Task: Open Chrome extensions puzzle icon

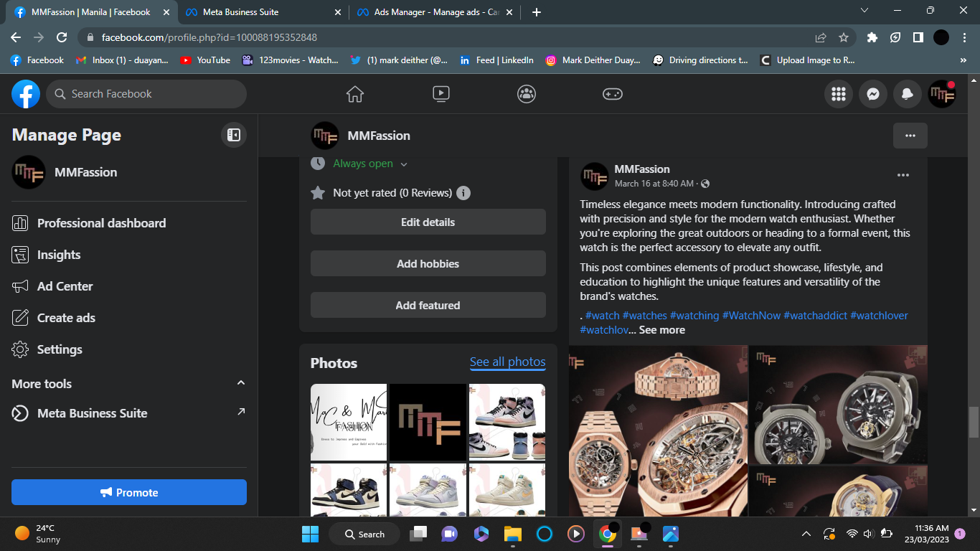Action: (x=872, y=37)
